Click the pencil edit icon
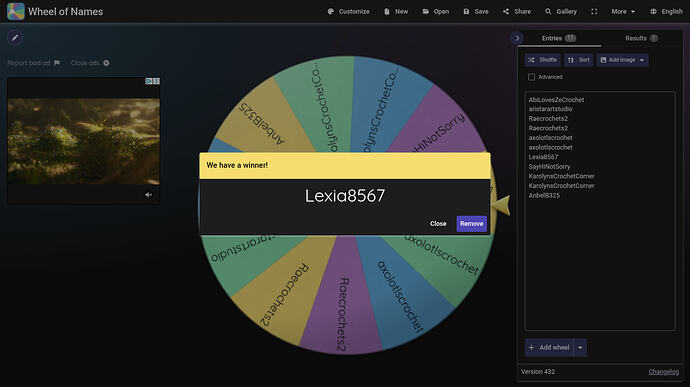 [15, 38]
